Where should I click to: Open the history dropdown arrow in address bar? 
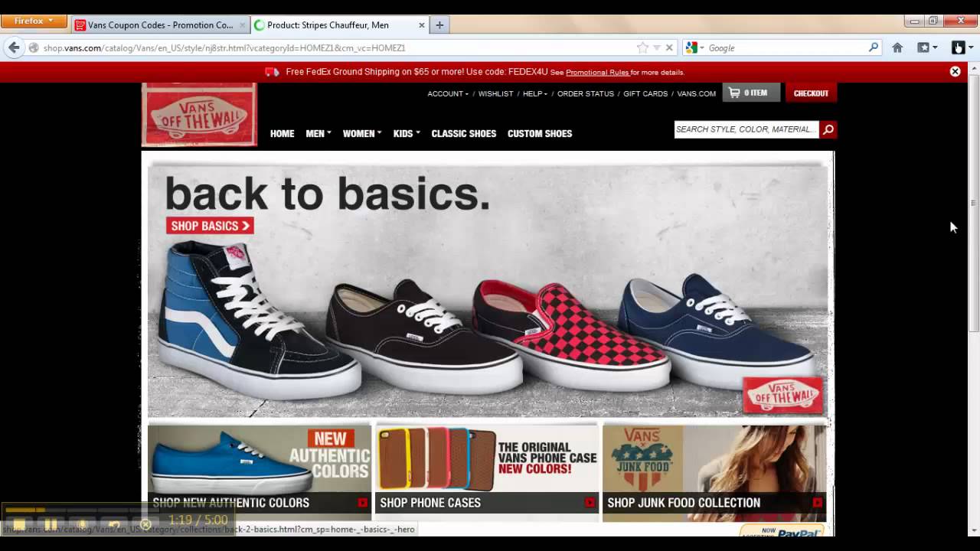(x=656, y=47)
